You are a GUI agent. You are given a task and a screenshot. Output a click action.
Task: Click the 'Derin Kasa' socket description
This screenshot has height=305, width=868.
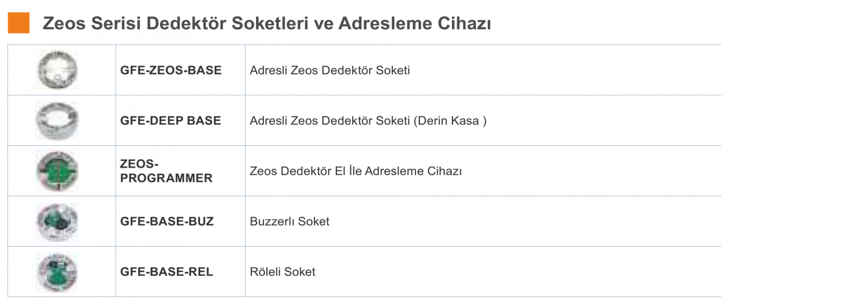tap(368, 121)
